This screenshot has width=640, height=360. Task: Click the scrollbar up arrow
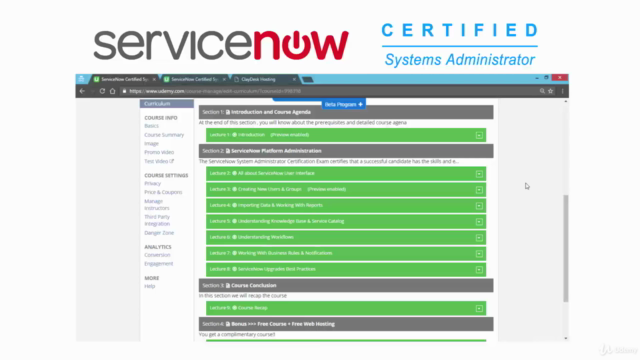566,101
